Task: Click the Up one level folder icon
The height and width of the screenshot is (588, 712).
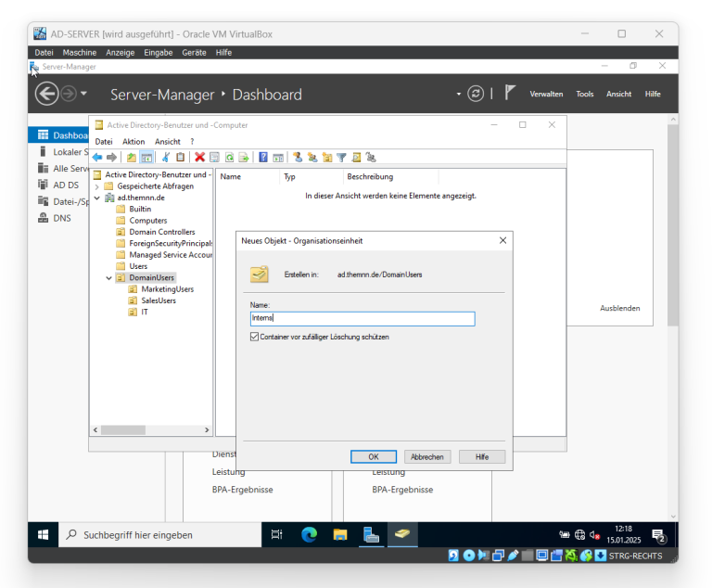Action: [x=132, y=158]
